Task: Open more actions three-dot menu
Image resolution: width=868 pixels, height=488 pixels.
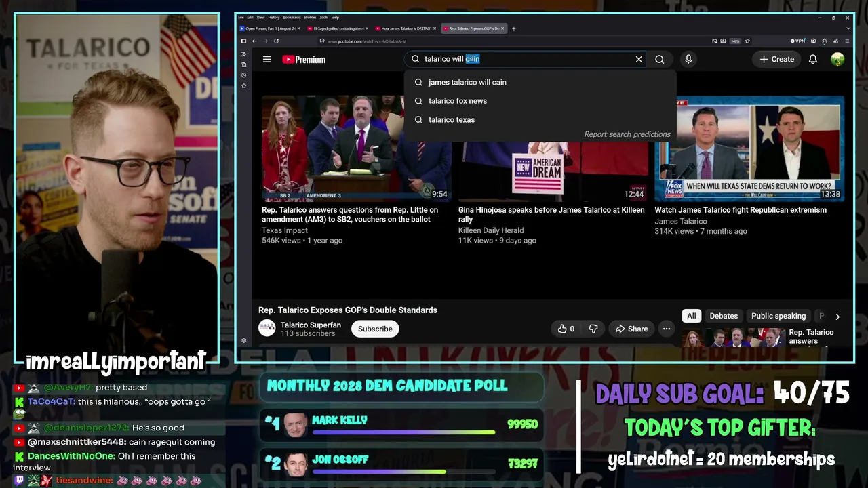Action: [x=667, y=329]
